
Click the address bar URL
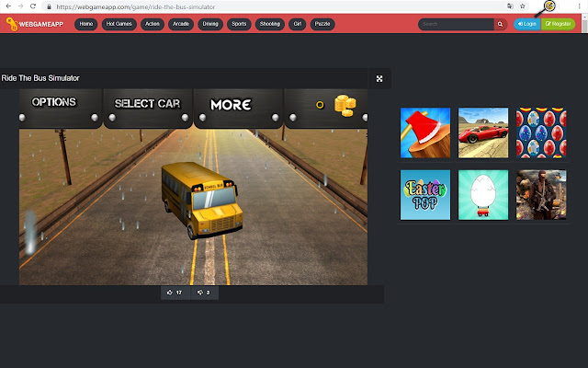(x=136, y=6)
